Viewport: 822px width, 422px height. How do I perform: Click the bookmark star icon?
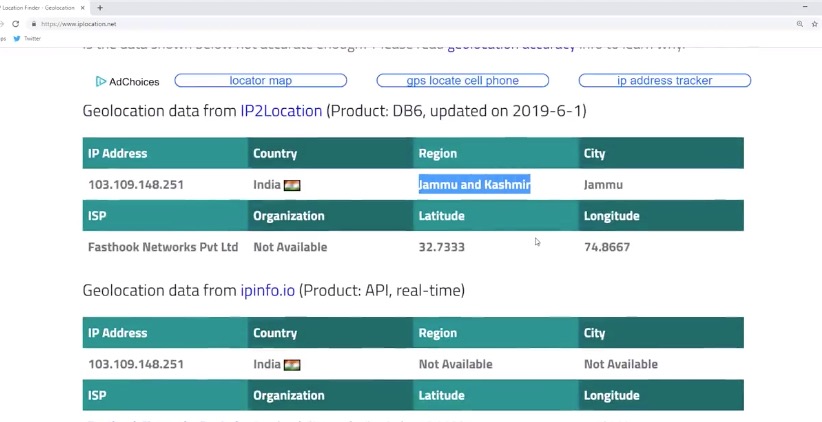click(x=813, y=23)
